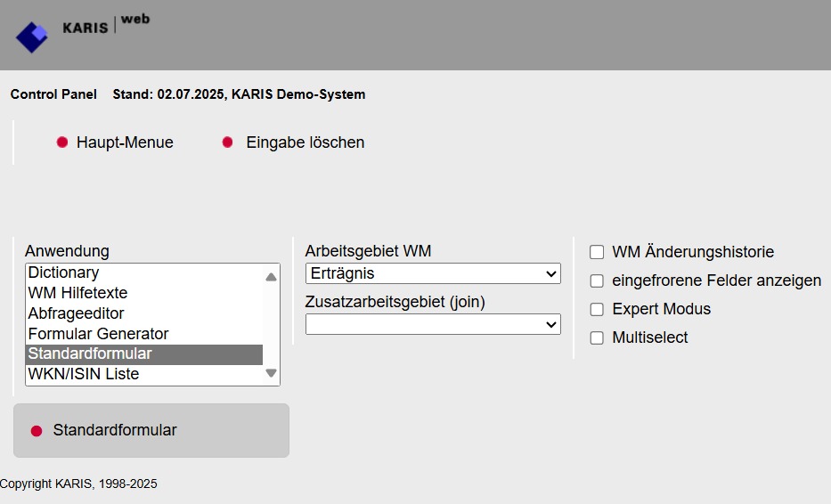Enable eingefrorene Felder anzeigen checkbox
The image size is (831, 504).
coord(597,280)
